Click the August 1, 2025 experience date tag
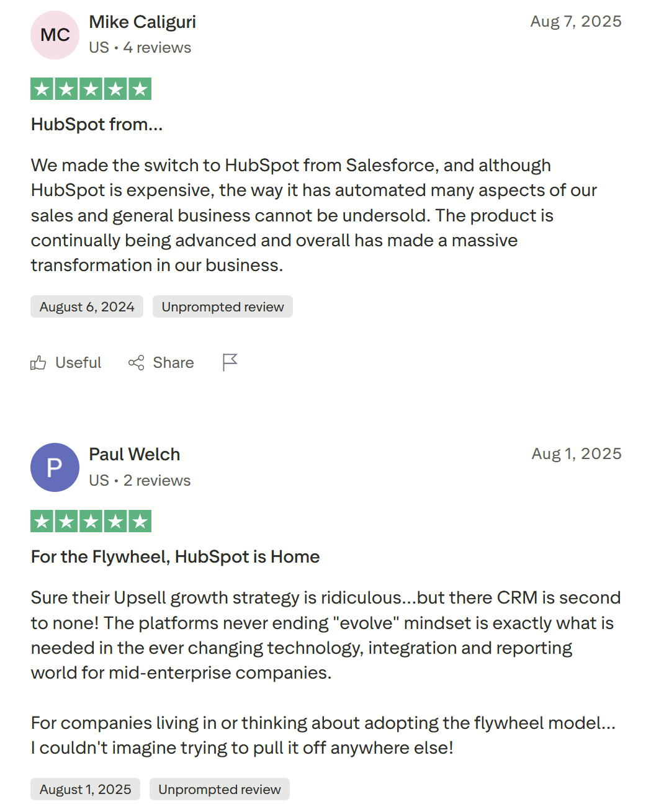This screenshot has height=812, width=664. point(85,789)
